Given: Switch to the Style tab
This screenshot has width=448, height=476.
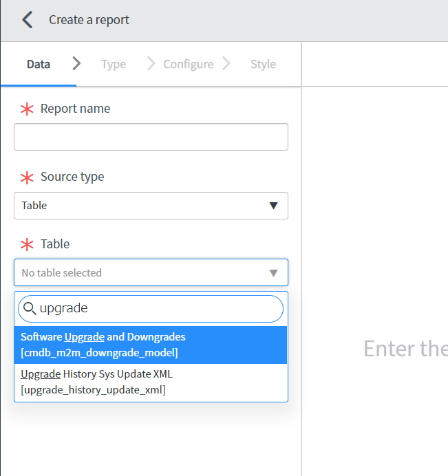Looking at the screenshot, I should coord(264,65).
